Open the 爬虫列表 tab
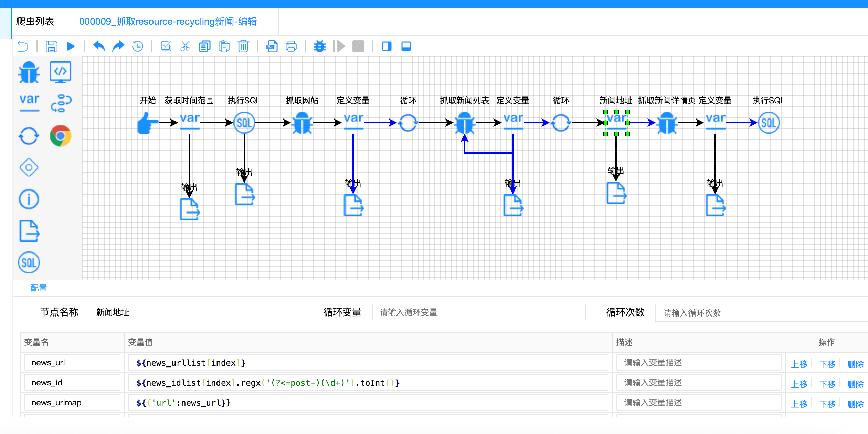Screen dimensions: 868x434 point(35,21)
